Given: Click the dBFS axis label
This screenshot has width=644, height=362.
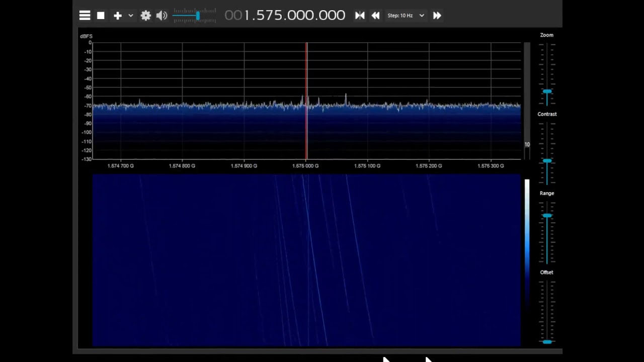Looking at the screenshot, I should [x=86, y=36].
